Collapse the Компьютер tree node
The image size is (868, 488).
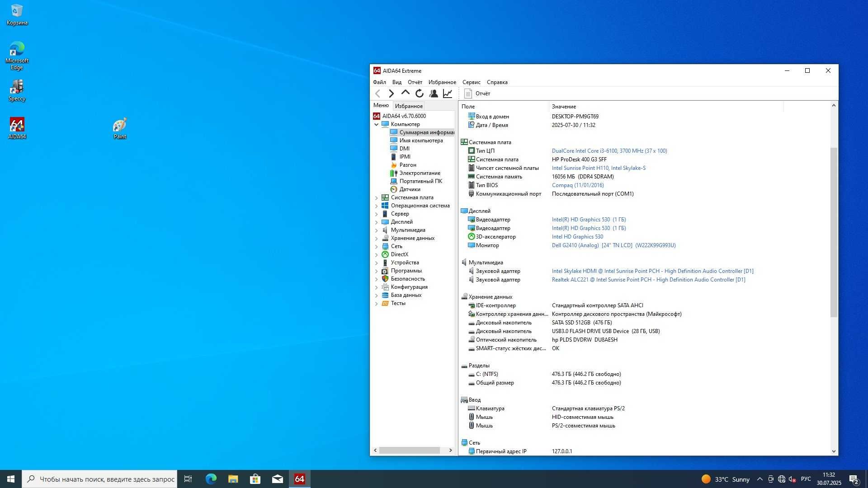click(x=376, y=124)
